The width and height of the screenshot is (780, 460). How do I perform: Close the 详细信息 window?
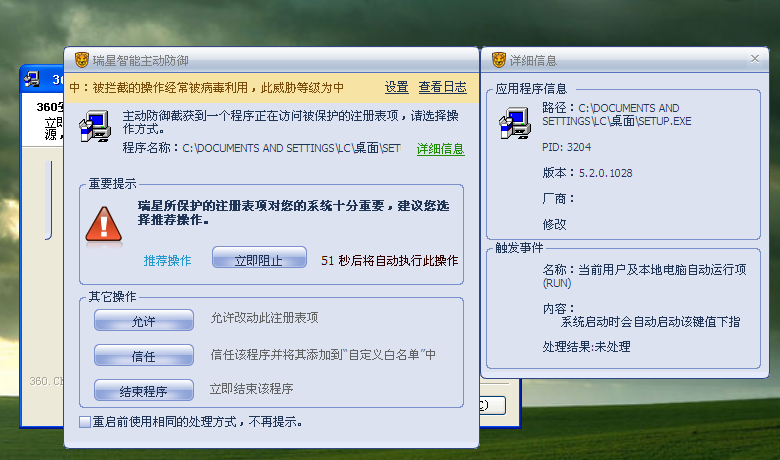[x=755, y=59]
